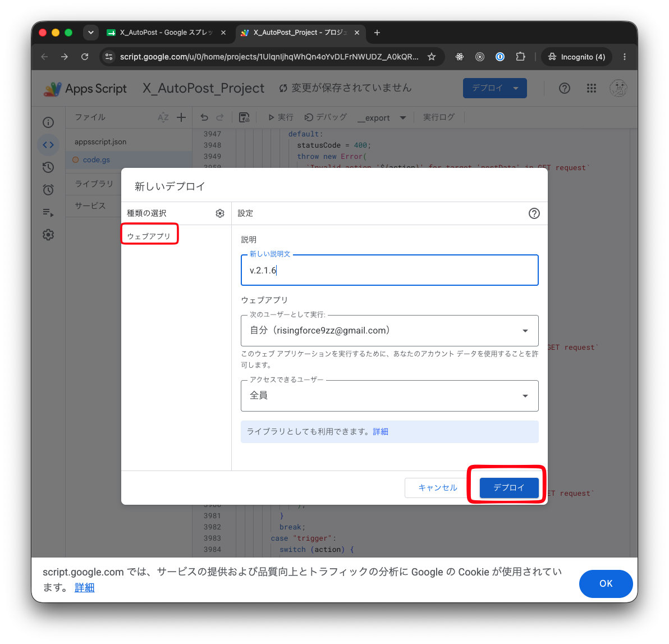Click the Google apps grid icon
The width and height of the screenshot is (669, 644).
(591, 88)
